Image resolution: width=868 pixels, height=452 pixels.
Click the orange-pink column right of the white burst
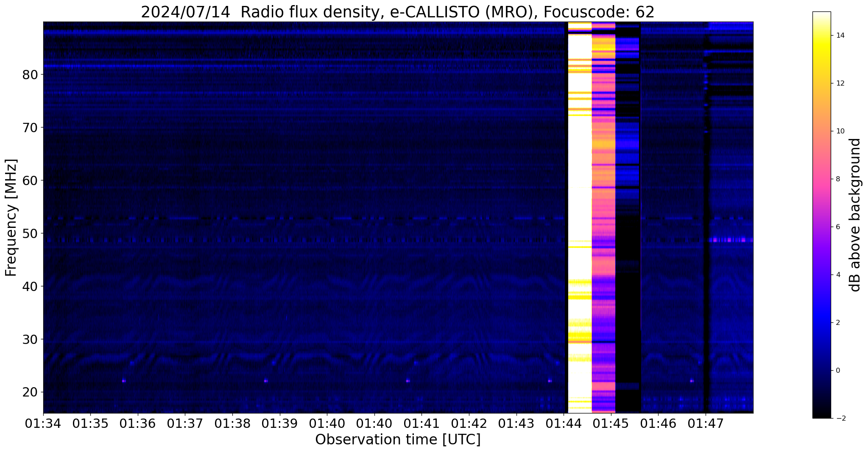click(x=603, y=217)
